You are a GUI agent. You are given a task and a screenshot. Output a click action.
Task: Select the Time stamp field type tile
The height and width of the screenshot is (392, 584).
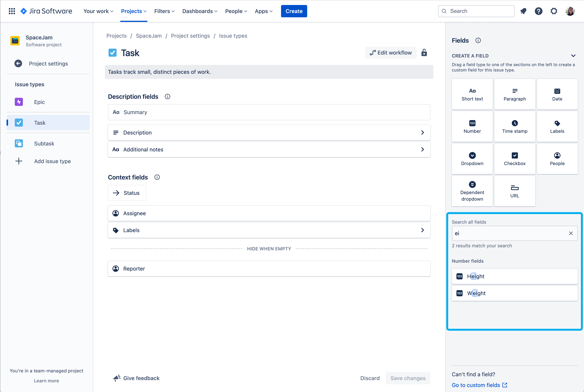(x=514, y=126)
